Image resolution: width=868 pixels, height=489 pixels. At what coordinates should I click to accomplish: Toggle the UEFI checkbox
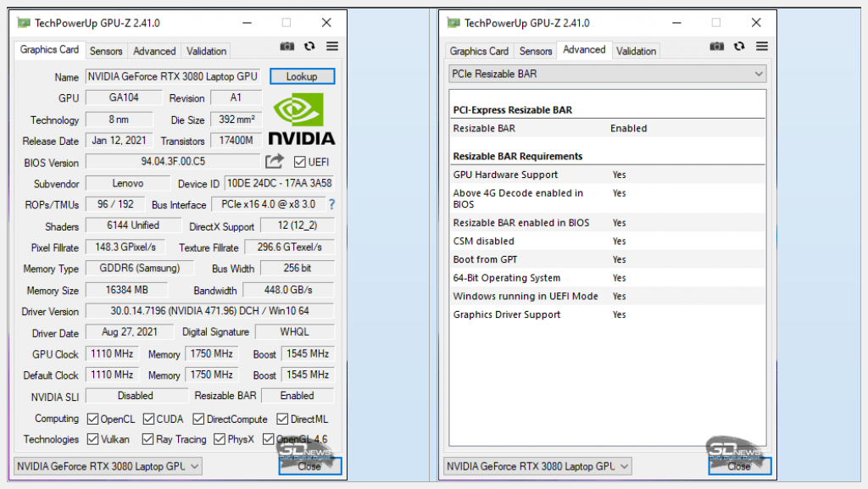pyautogui.click(x=299, y=162)
